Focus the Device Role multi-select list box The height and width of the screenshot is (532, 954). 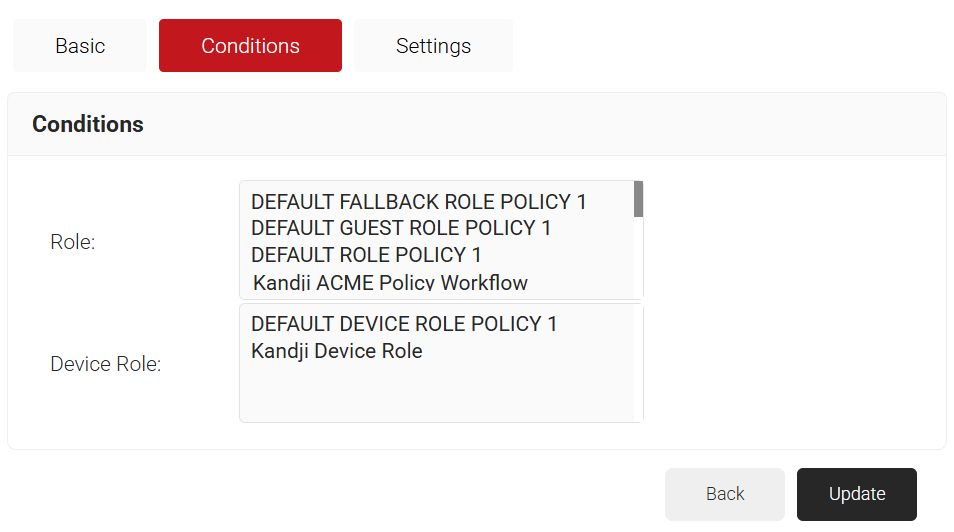(x=441, y=363)
